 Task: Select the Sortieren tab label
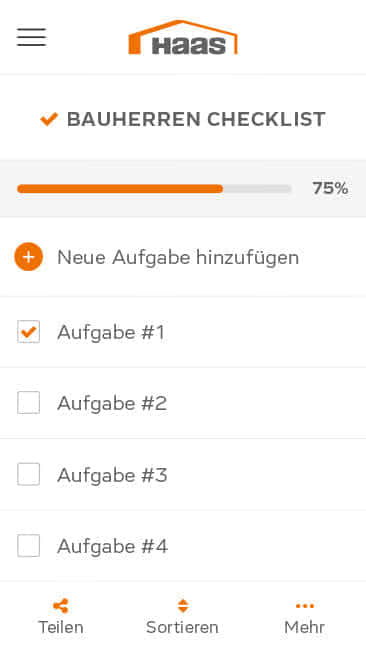(182, 627)
